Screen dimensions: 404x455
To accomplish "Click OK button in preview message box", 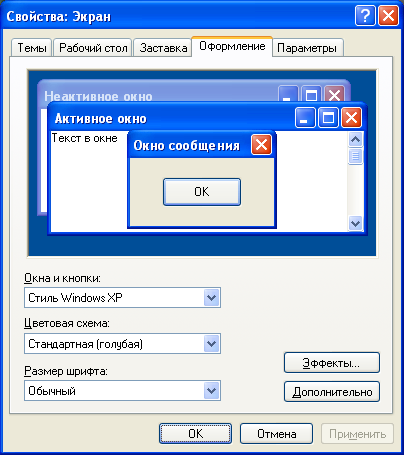I will point(202,192).
